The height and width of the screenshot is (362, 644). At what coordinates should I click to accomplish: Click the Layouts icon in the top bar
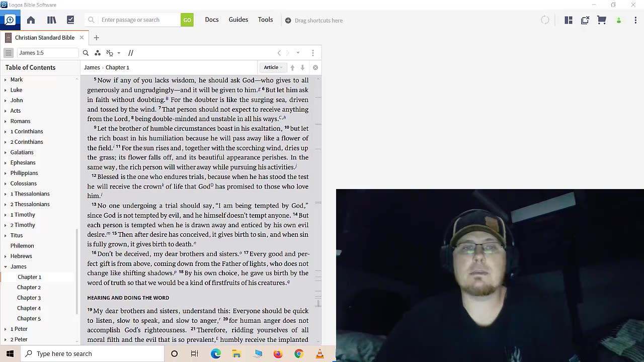click(569, 20)
